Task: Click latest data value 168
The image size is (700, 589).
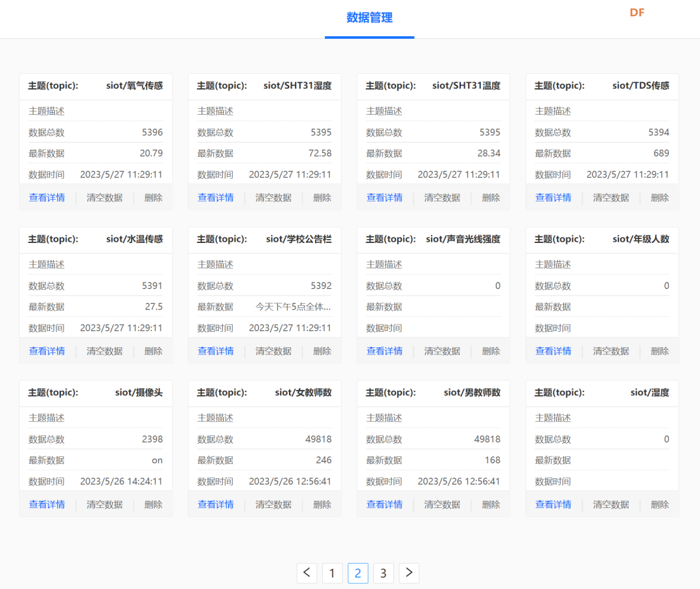Action: point(493,460)
